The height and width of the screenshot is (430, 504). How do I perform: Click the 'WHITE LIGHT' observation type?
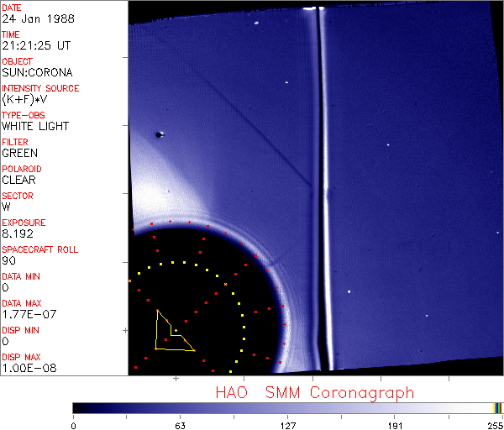pyautogui.click(x=35, y=126)
